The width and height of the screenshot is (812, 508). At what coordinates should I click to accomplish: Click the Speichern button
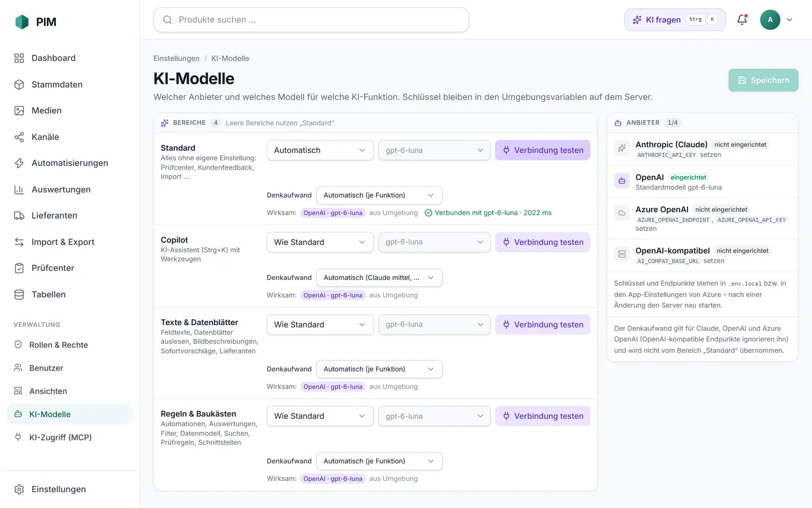pos(763,80)
